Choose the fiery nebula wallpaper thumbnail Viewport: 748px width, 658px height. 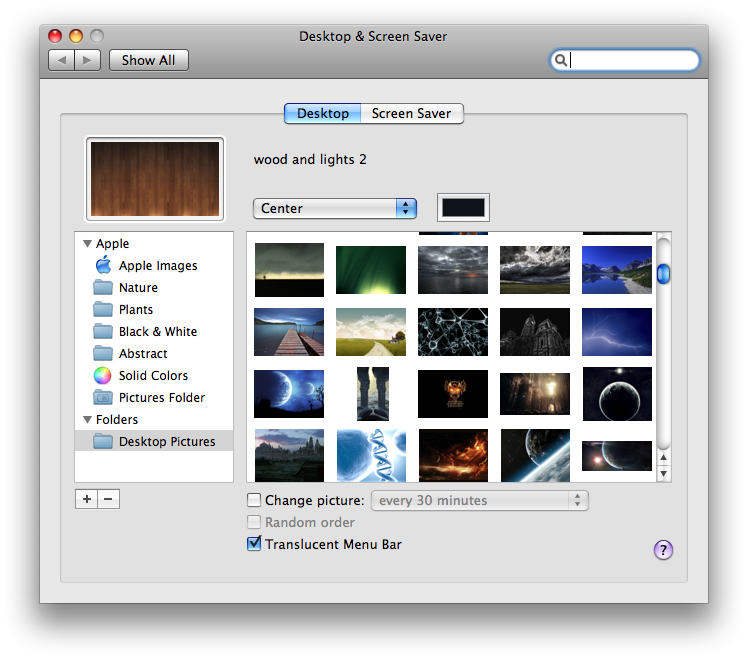pos(453,455)
